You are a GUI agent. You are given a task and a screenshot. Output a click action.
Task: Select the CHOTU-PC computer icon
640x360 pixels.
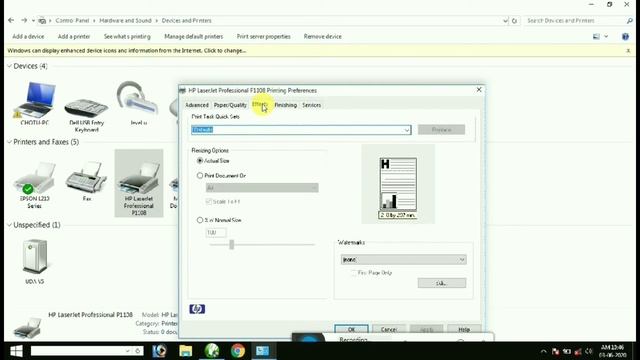point(35,103)
